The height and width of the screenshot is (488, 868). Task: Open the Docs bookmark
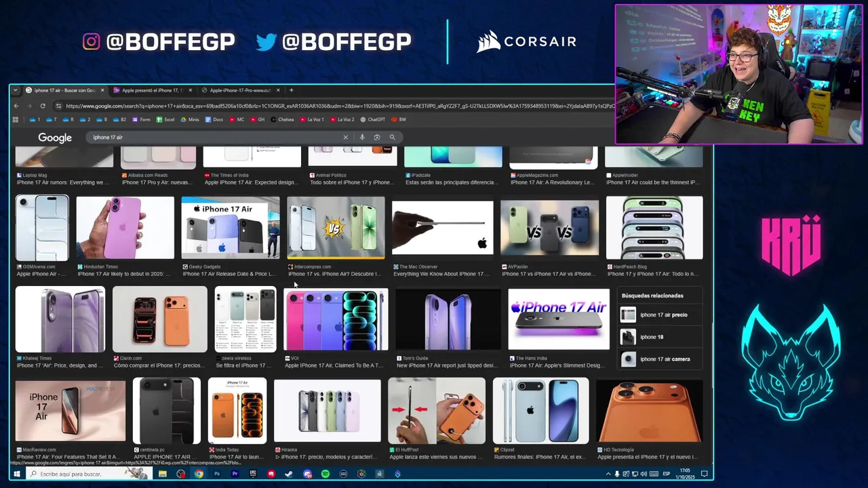(x=214, y=119)
